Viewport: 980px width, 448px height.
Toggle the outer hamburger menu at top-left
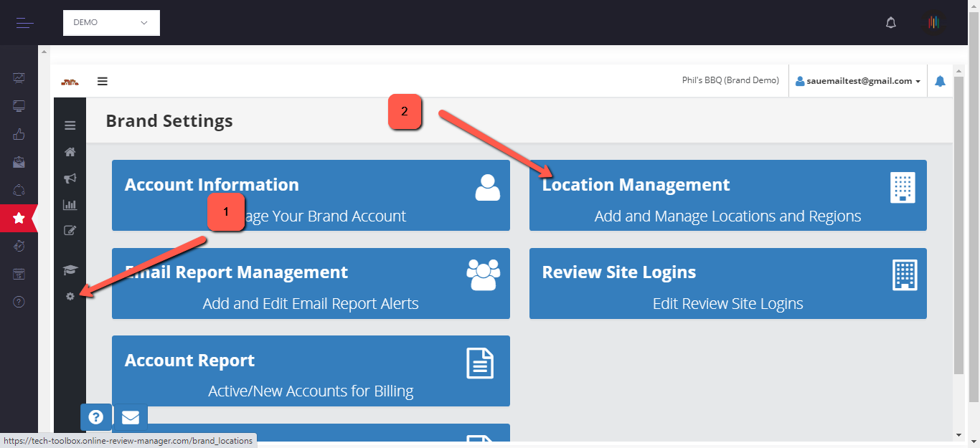tap(25, 23)
